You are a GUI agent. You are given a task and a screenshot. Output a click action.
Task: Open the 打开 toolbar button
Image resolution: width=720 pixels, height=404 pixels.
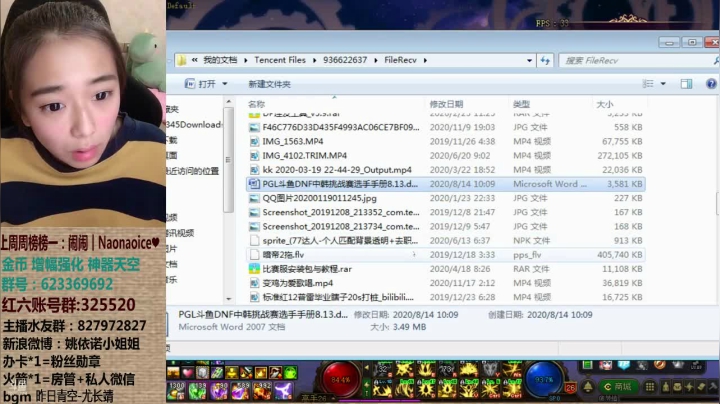click(x=200, y=84)
